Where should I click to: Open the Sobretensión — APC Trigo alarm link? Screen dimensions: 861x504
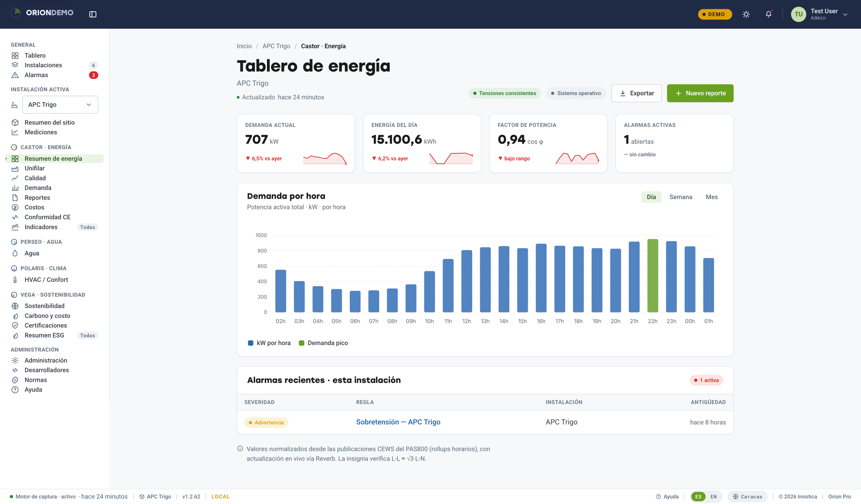coord(398,422)
